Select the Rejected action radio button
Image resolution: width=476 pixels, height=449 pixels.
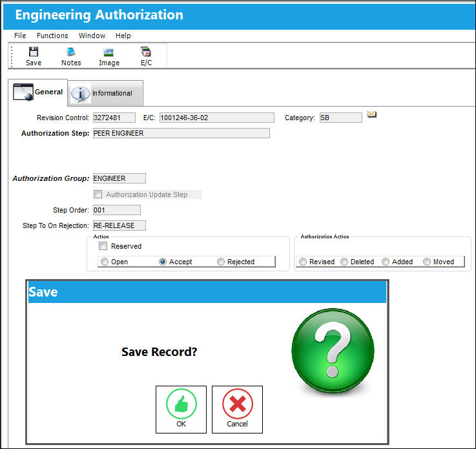coord(221,262)
